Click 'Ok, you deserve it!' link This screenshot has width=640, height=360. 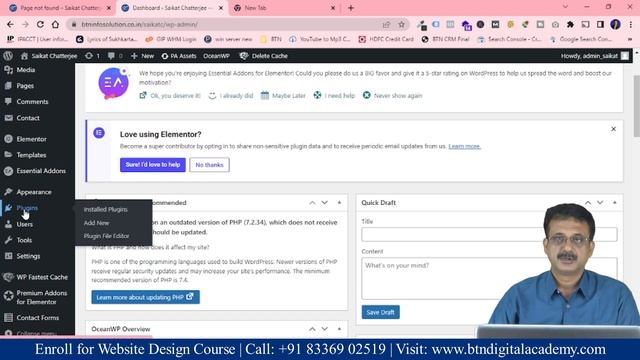click(x=170, y=96)
